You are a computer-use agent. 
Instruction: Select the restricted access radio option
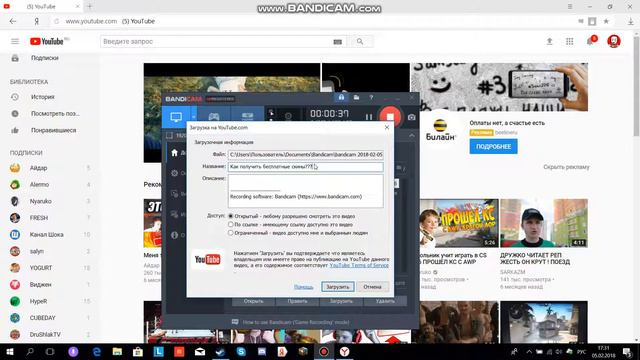click(231, 233)
